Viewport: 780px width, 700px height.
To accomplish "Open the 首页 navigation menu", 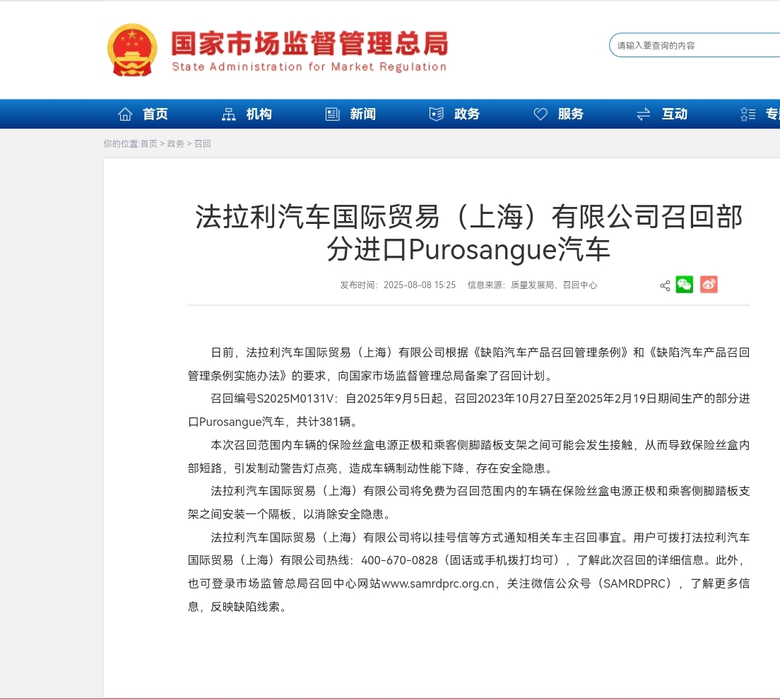I will (x=155, y=114).
